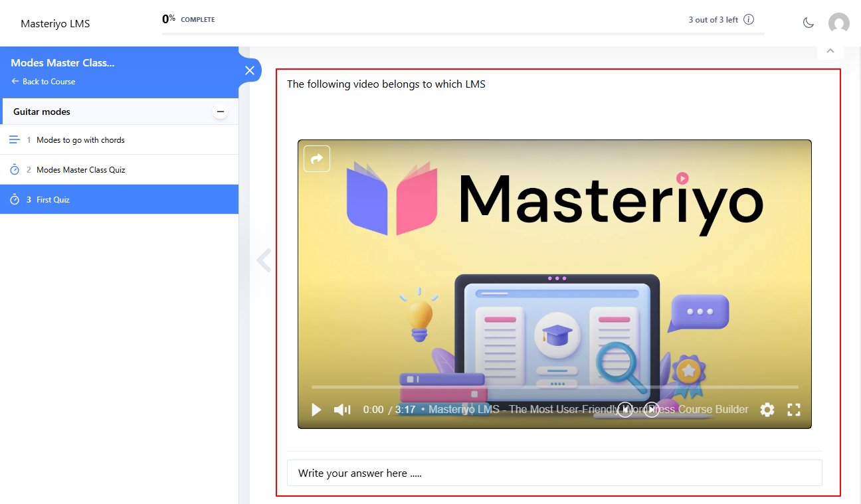Open video settings gear
The height and width of the screenshot is (504, 861).
coord(767,410)
